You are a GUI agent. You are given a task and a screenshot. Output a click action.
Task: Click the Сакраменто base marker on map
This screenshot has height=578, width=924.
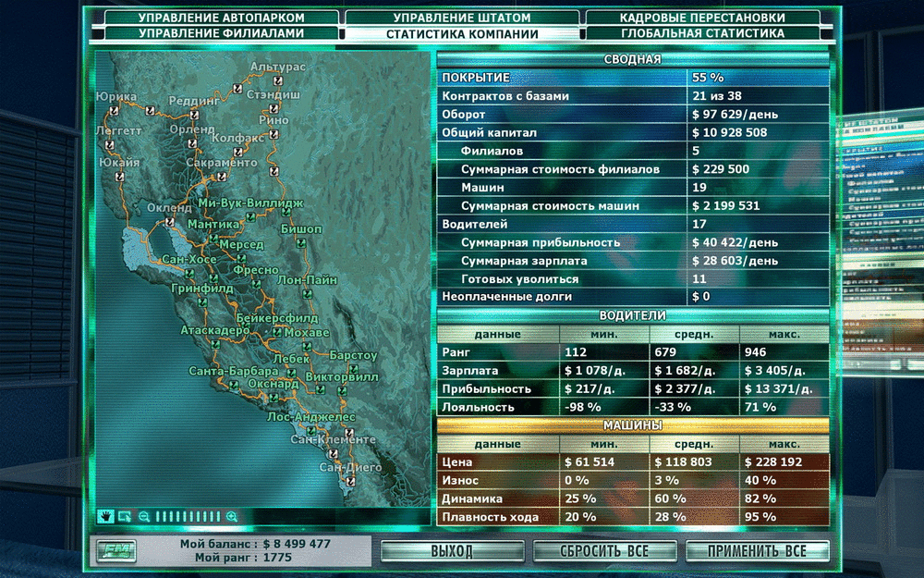(x=222, y=177)
